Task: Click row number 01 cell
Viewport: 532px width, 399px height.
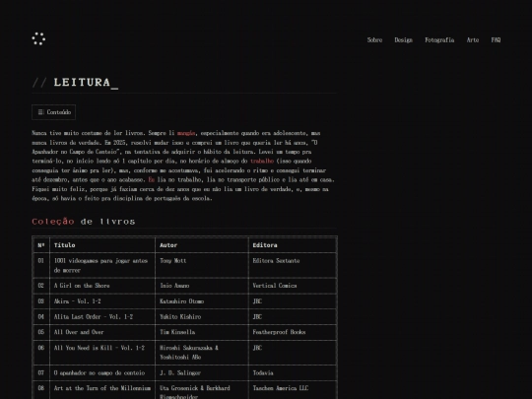Action: (x=41, y=265)
